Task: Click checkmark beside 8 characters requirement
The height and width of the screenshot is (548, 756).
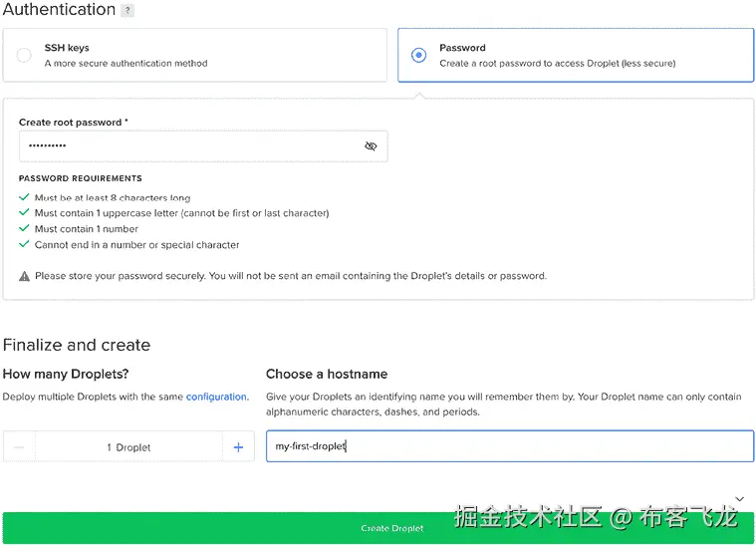Action: pyautogui.click(x=24, y=197)
